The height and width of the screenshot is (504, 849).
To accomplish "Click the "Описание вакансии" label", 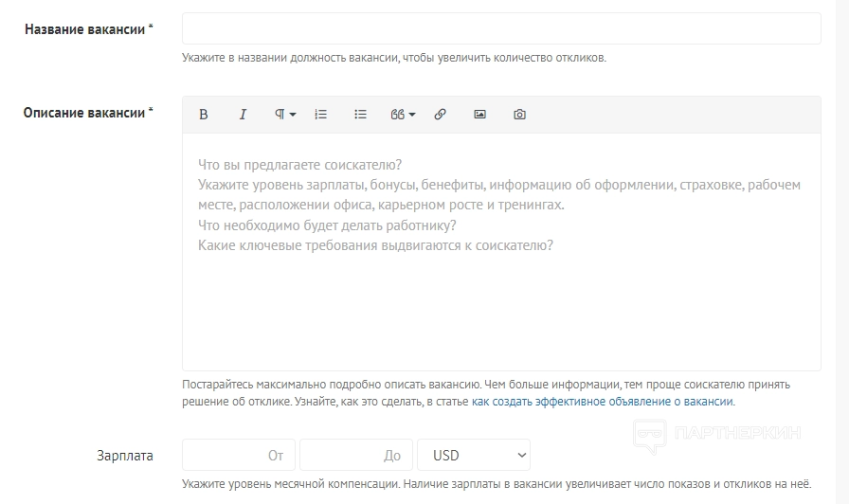I will (x=88, y=113).
